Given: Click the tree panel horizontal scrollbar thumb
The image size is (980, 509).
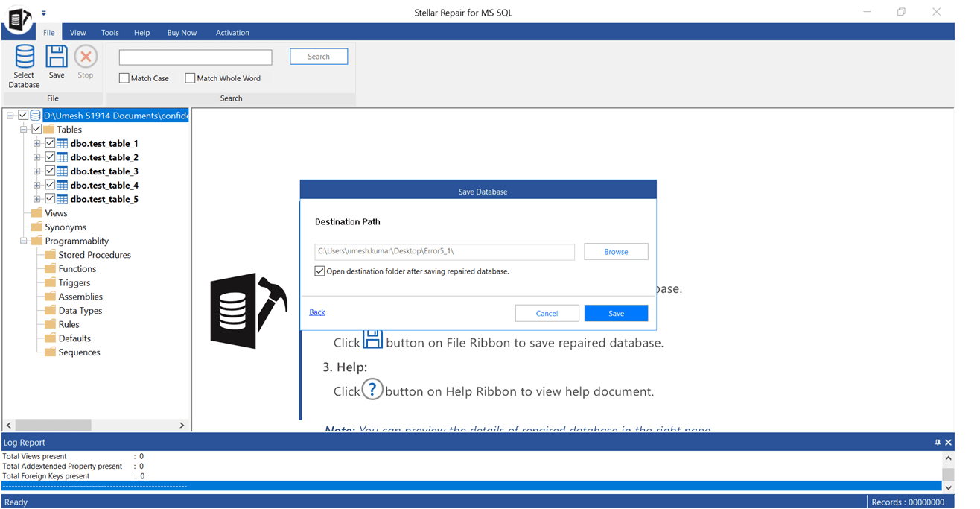Looking at the screenshot, I should [54, 425].
